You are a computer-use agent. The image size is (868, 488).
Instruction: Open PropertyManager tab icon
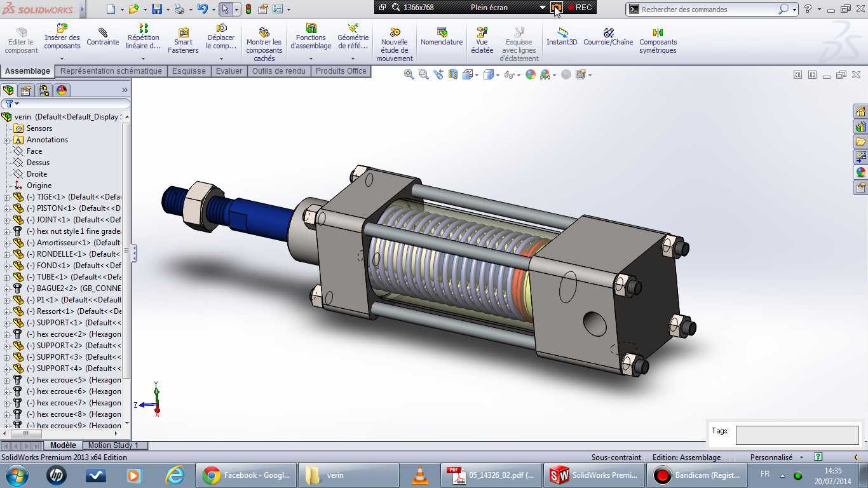(26, 90)
